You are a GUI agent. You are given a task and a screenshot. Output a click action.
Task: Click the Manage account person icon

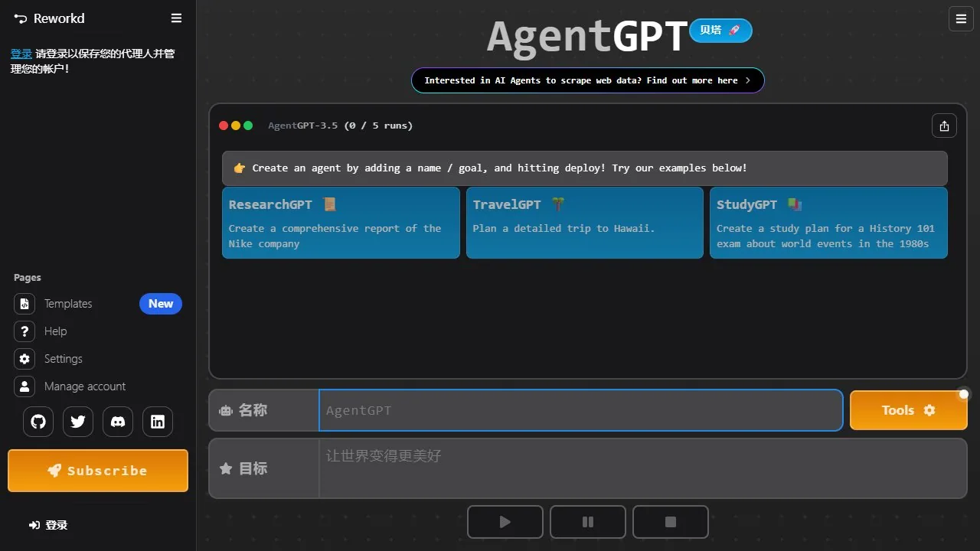coord(24,386)
